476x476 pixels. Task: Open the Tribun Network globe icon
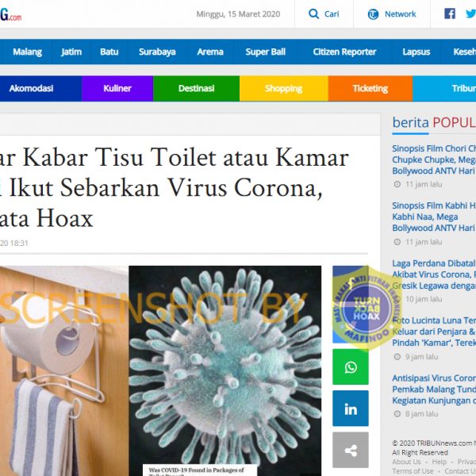tap(373, 14)
